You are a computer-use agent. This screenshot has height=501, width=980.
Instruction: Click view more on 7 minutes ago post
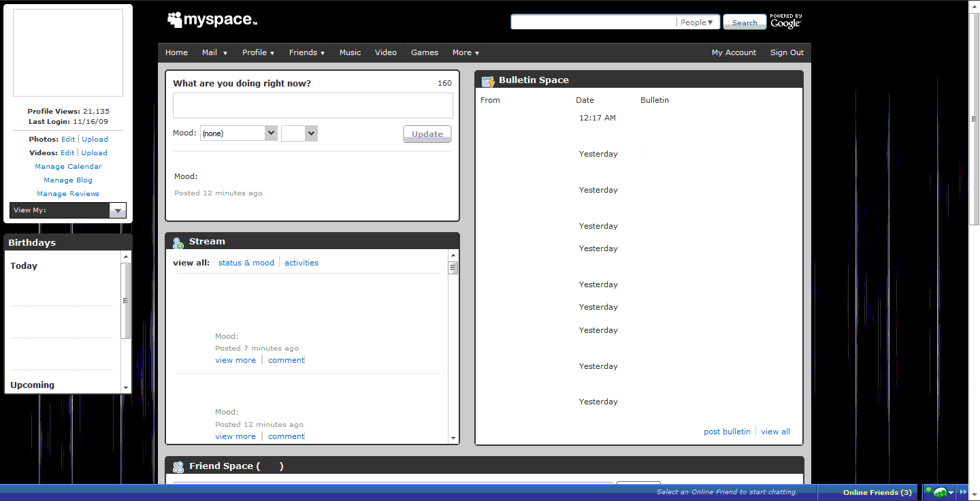coord(235,360)
